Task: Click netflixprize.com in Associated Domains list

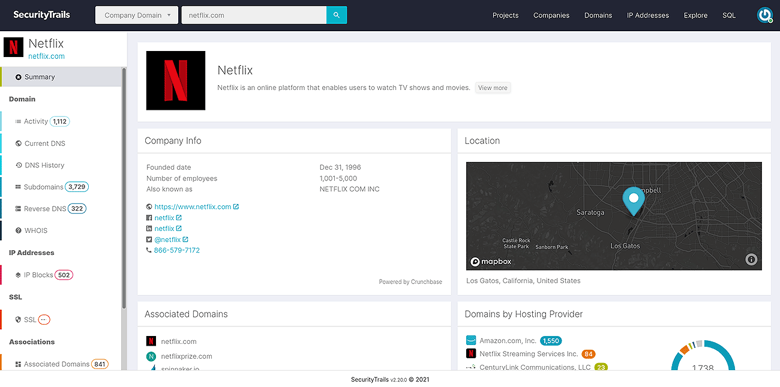Action: (187, 356)
